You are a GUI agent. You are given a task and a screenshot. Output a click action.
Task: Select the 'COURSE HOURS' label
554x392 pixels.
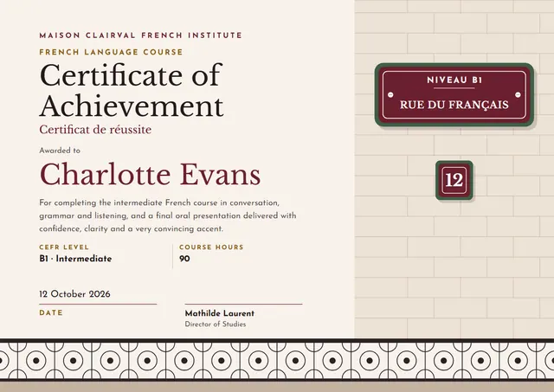coord(211,247)
